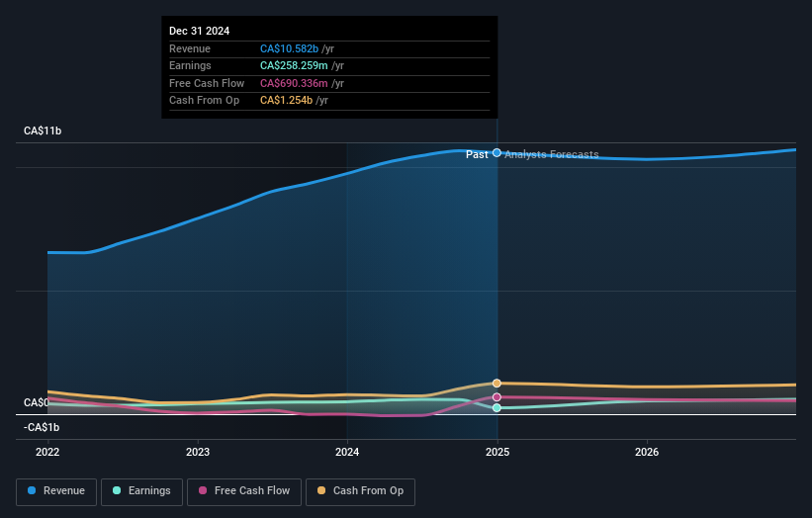Click the CA$690.336m free cash flow value

[294, 83]
